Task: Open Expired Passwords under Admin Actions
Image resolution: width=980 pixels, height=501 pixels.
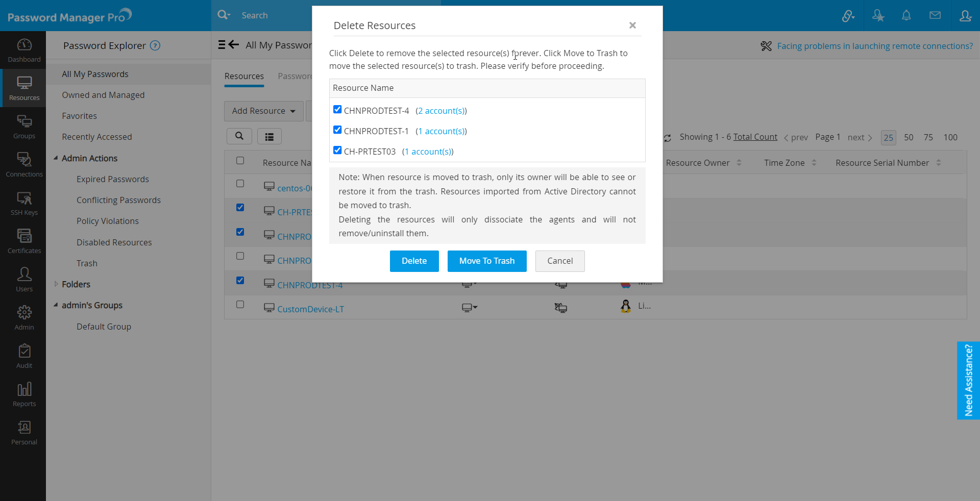Action: 113,179
